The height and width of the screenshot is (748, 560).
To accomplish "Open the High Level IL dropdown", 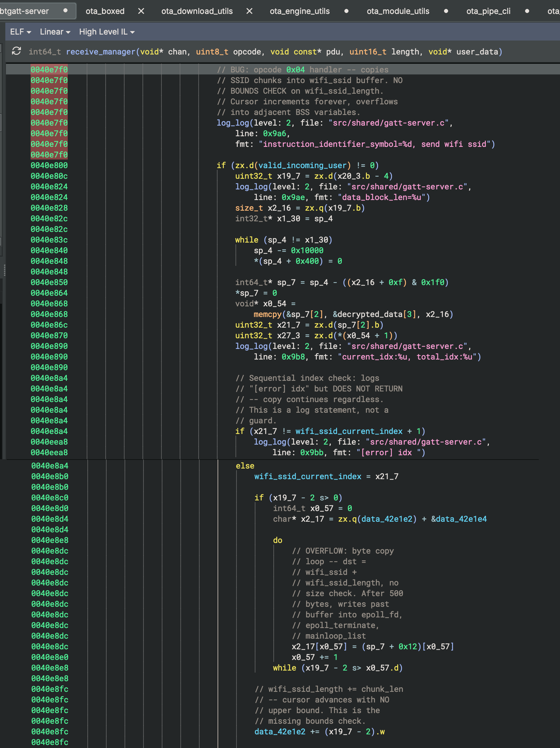I will click(107, 32).
